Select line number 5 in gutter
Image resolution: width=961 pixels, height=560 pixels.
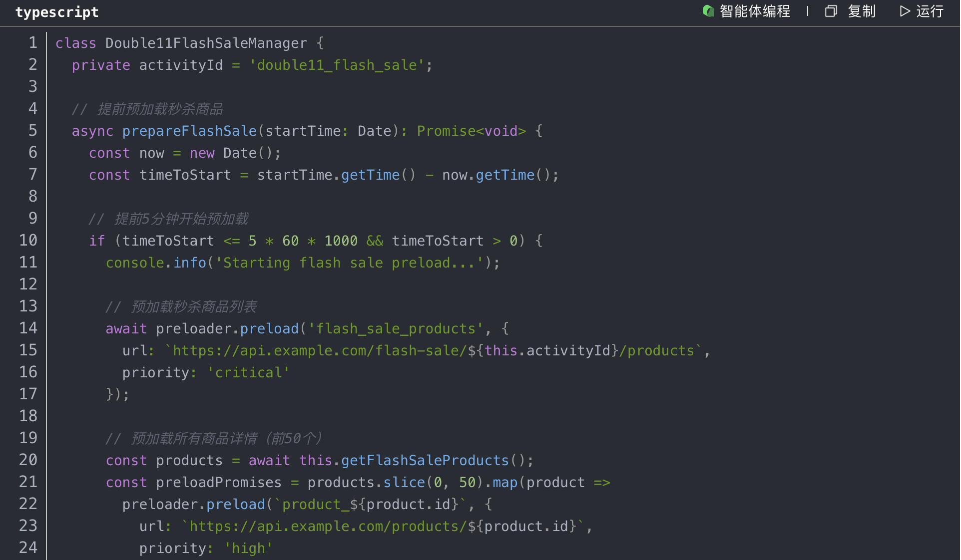pos(32,131)
